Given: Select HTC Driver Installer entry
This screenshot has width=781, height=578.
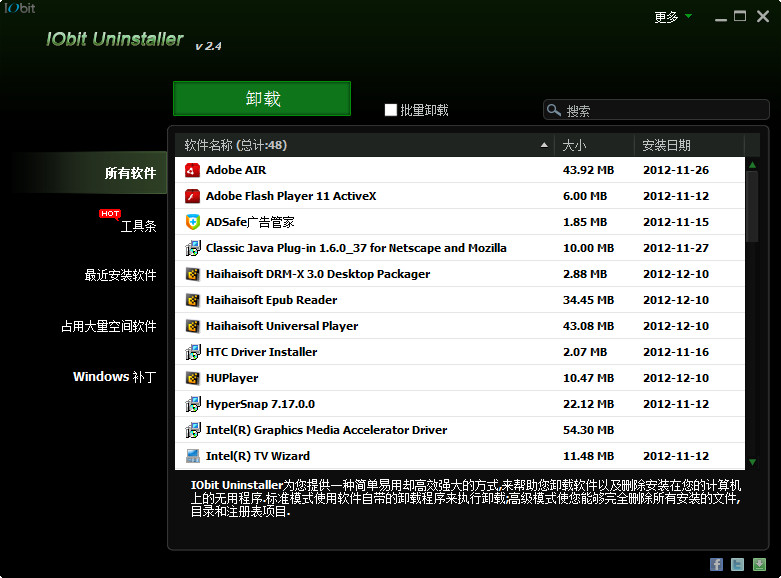Looking at the screenshot, I should [261, 352].
